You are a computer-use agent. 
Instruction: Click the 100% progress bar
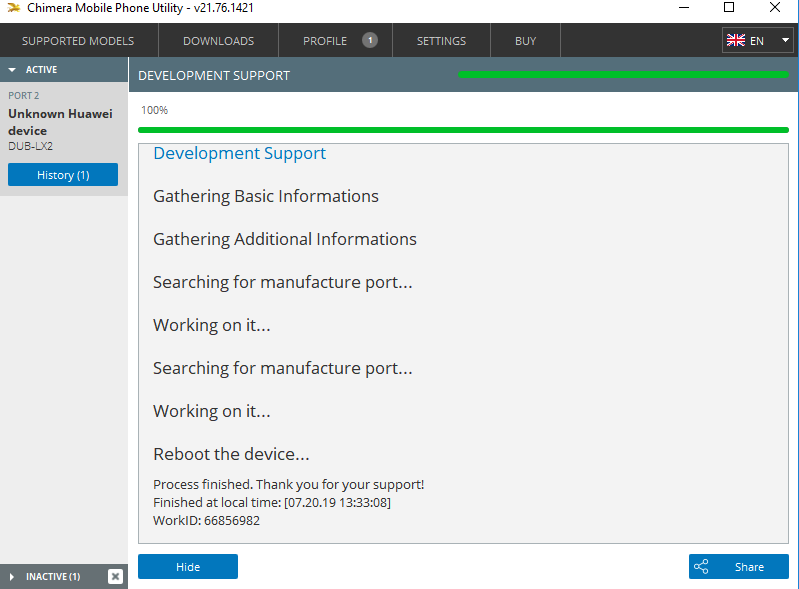[x=463, y=130]
